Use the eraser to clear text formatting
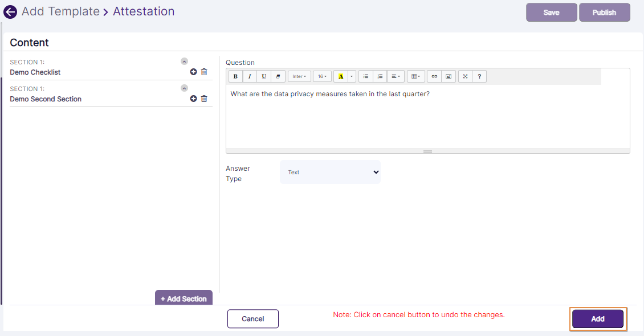The image size is (644, 336). tap(277, 76)
